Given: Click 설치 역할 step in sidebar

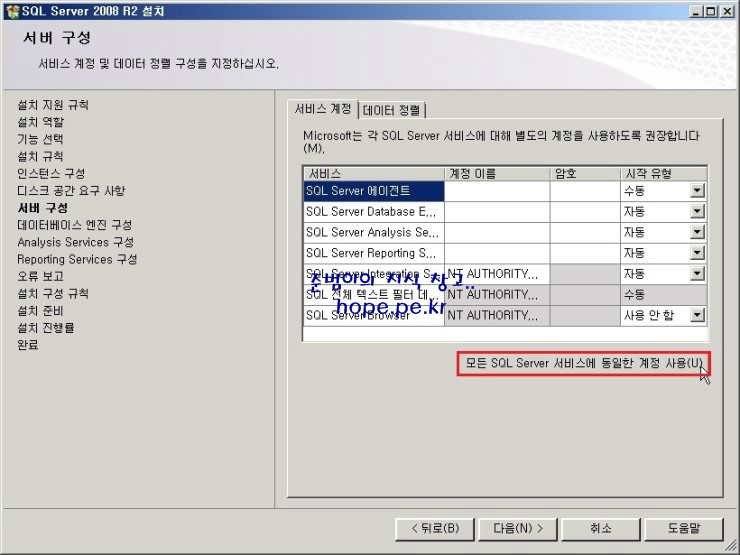Looking at the screenshot, I should pyautogui.click(x=41, y=122).
